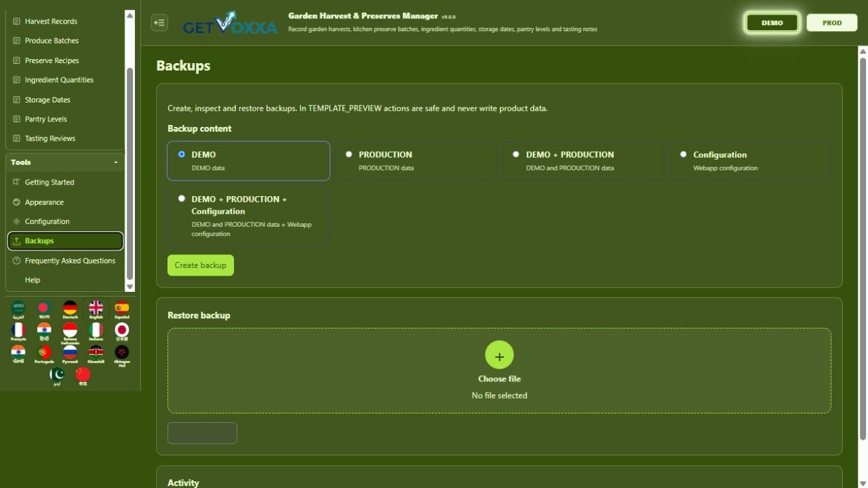Choose the DEMO + PRODUCTION radio option
This screenshot has height=488, width=868.
pos(516,154)
